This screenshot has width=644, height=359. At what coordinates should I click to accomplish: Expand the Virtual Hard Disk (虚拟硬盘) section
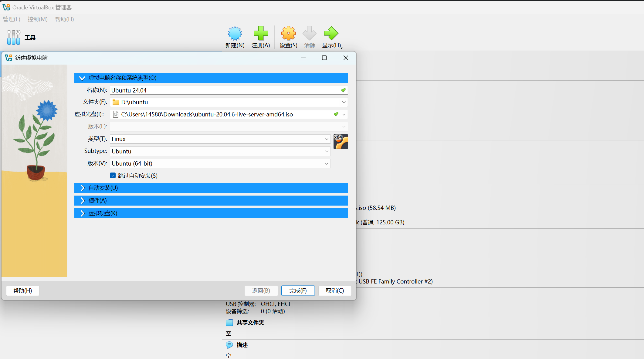211,213
